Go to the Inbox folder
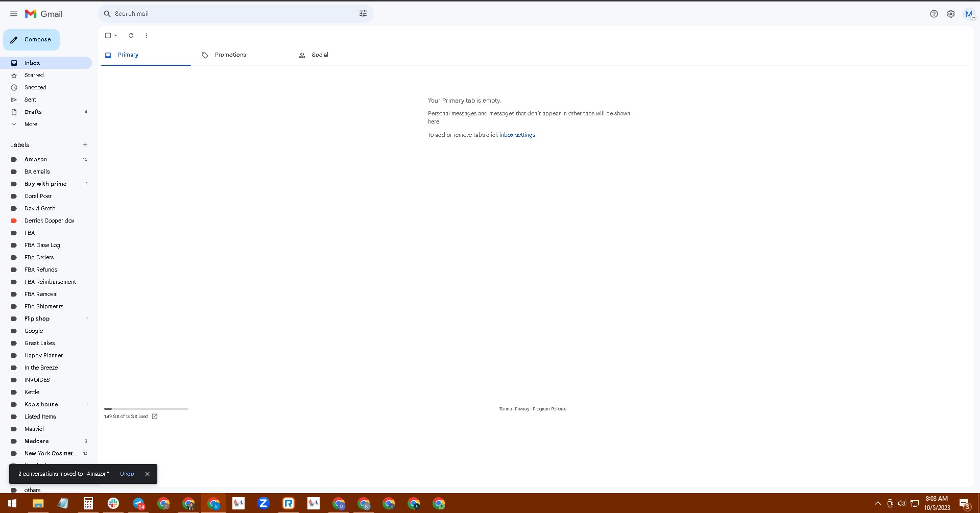Screen dimensions: 980x513 pos(46,63)
